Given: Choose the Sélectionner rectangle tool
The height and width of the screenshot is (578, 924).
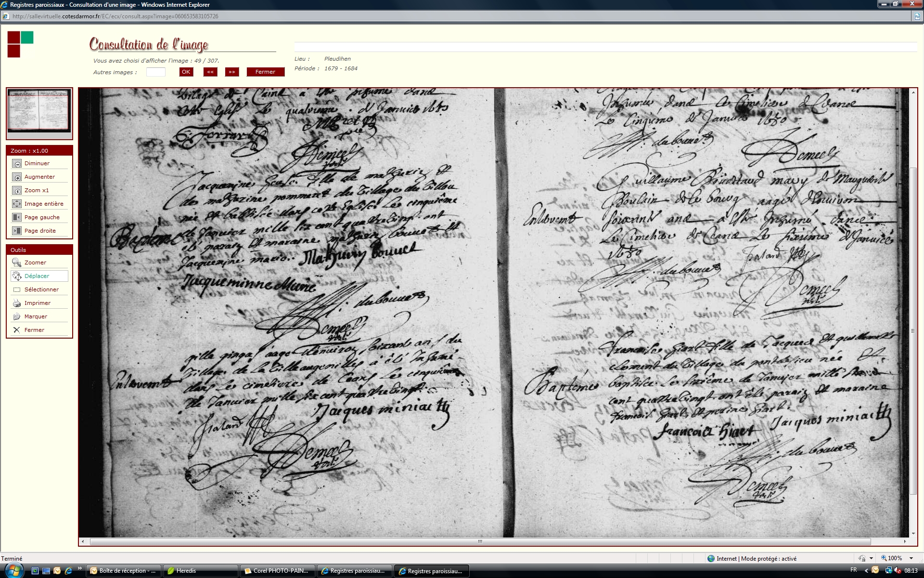Looking at the screenshot, I should (17, 290).
